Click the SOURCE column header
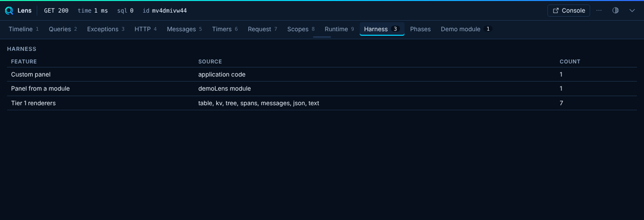This screenshot has height=220, width=644. pos(210,61)
